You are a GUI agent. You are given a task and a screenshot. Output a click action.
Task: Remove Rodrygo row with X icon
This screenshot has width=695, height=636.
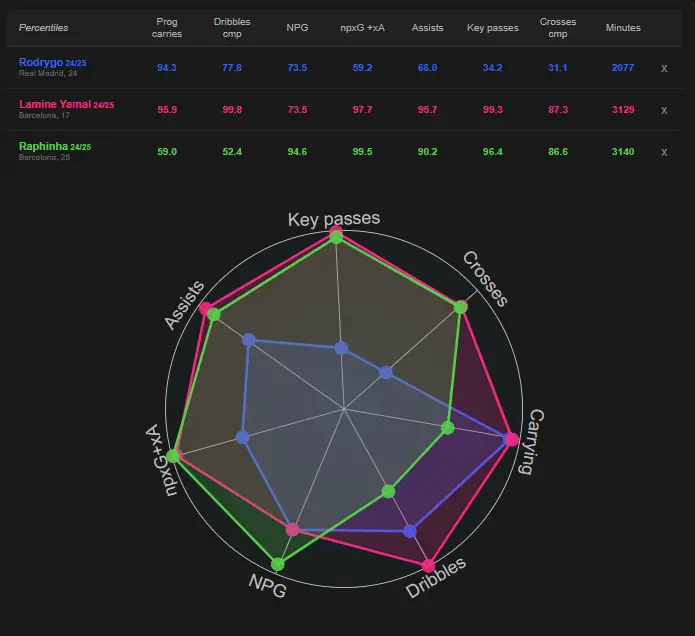(x=664, y=68)
